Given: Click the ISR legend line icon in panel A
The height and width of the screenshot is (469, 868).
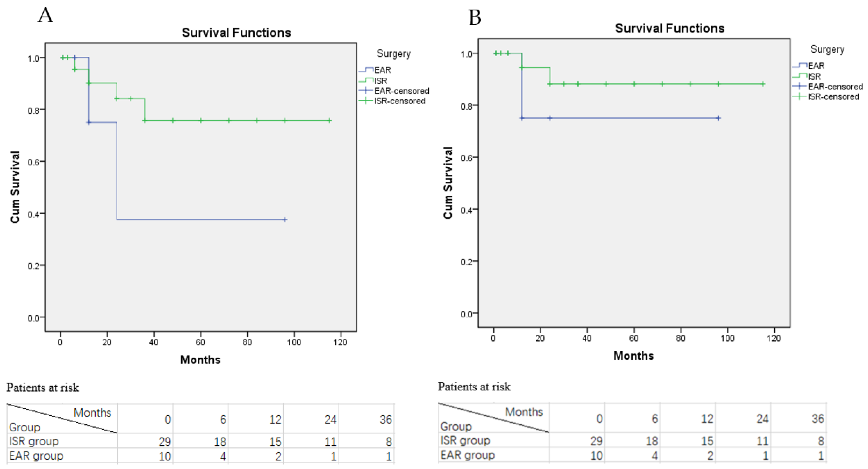Looking at the screenshot, I should (x=366, y=80).
